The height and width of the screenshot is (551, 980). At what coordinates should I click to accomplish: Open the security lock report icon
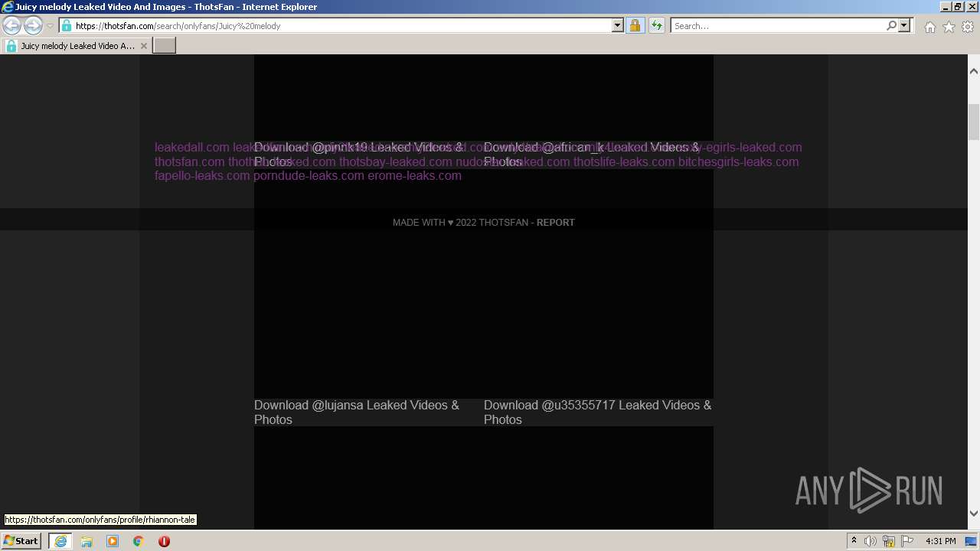coord(635,25)
